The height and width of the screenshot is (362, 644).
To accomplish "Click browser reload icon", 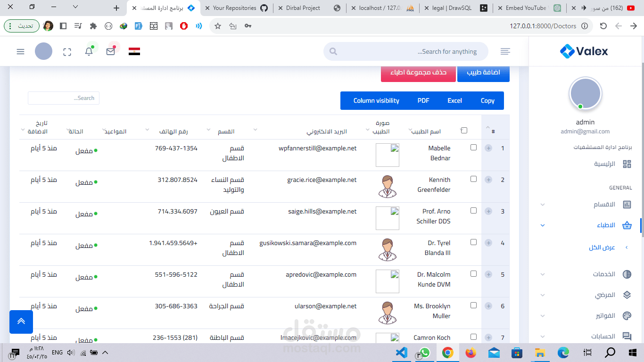I will [603, 26].
